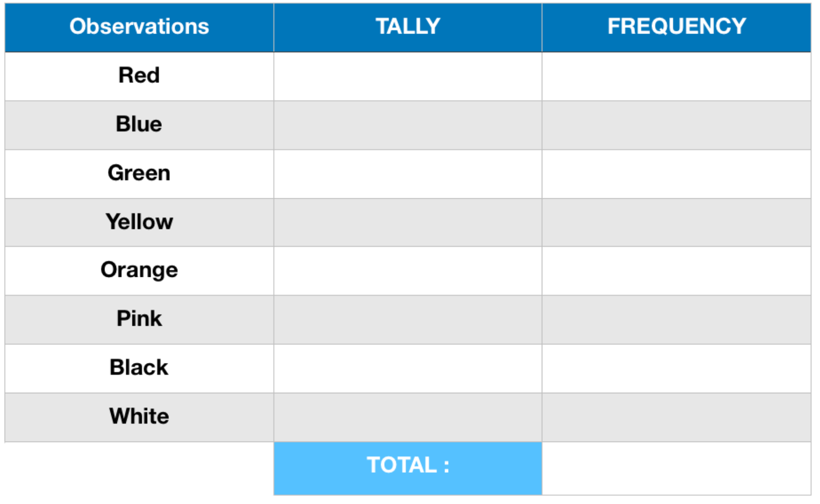This screenshot has width=820, height=504.
Task: Select the tally cell for Green
Action: (408, 174)
